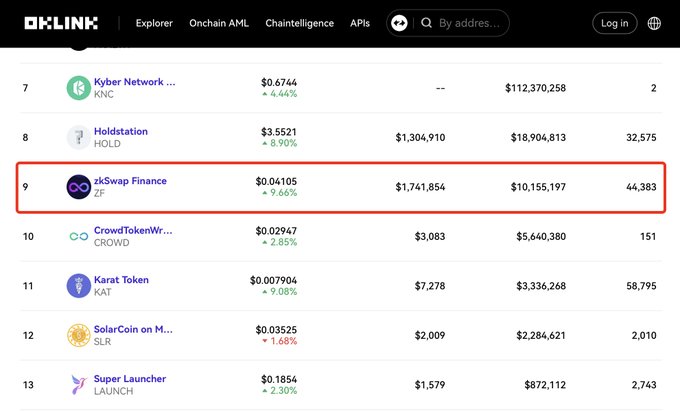Click the $18,904,813 market cap cell

(538, 137)
